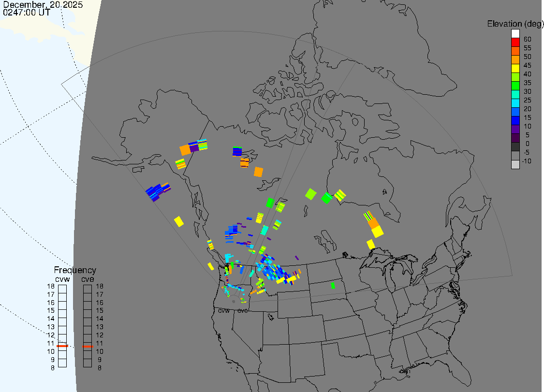This screenshot has height=392, width=544.
Task: Click the '8' label left of the cvw scale
Action: tap(53, 368)
